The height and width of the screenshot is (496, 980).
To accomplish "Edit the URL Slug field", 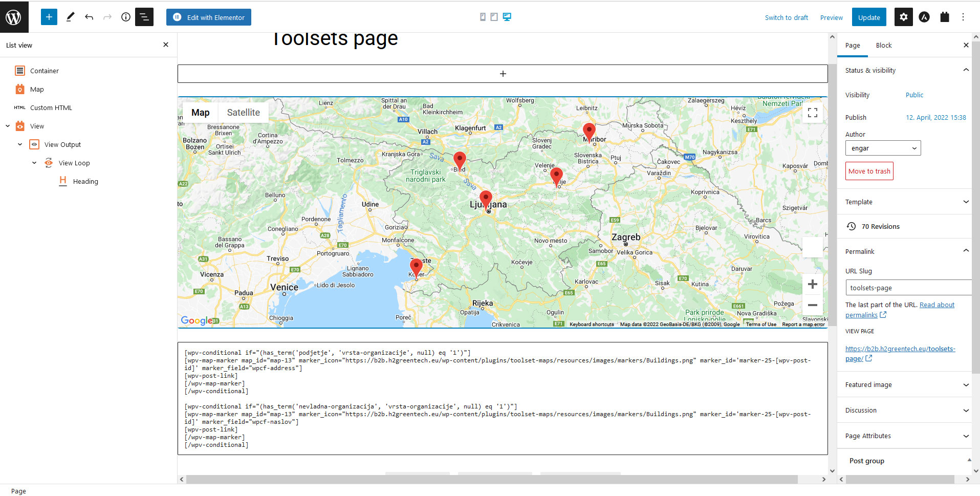I will [x=908, y=288].
